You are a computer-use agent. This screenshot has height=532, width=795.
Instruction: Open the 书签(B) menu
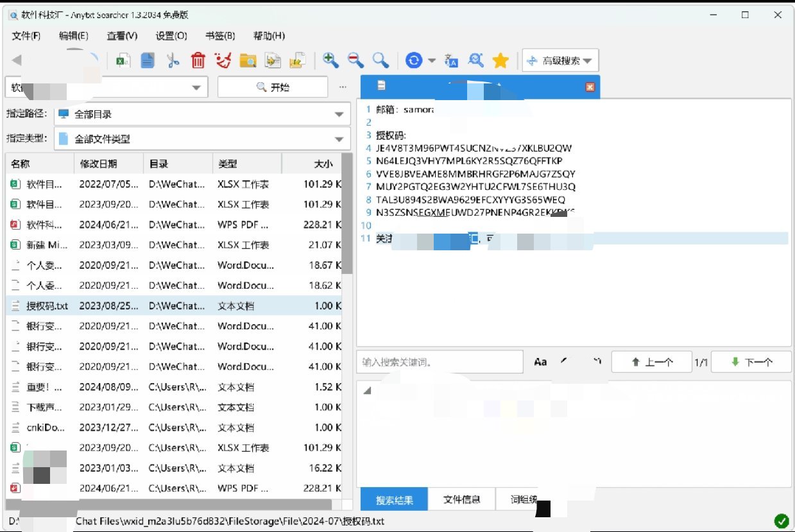click(220, 36)
